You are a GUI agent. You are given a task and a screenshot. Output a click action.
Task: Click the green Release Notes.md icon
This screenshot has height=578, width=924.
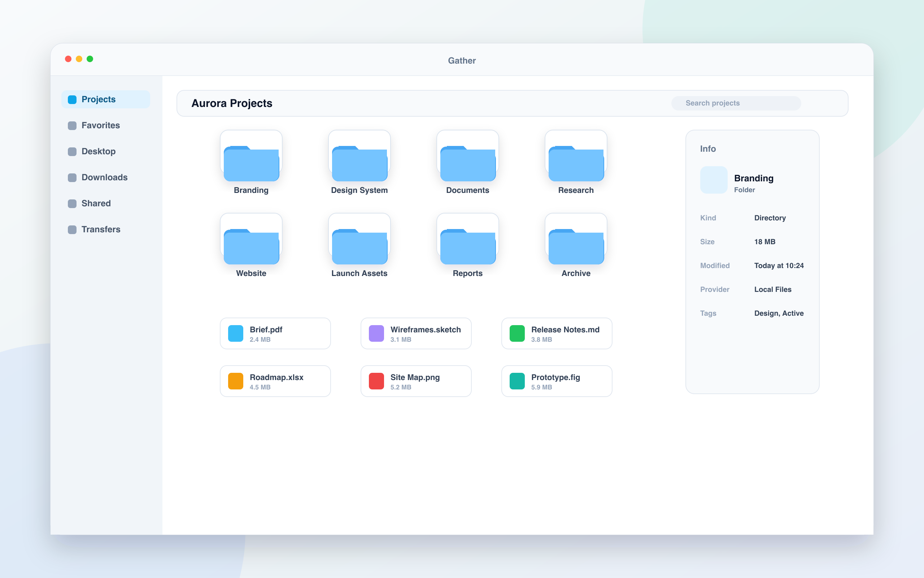(517, 333)
